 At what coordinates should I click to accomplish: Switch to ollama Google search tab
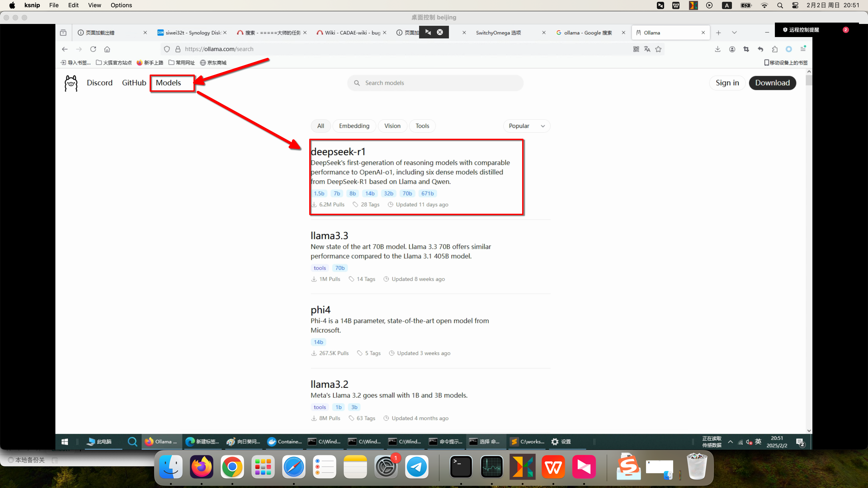click(588, 33)
